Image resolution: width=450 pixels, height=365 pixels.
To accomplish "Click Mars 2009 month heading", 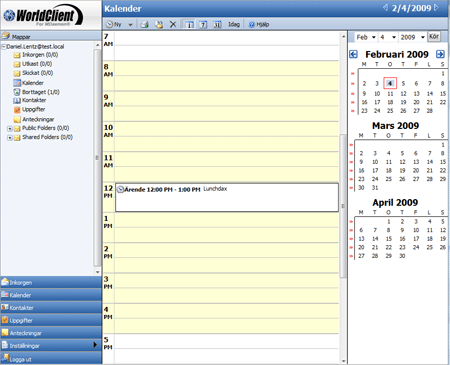I will point(395,126).
